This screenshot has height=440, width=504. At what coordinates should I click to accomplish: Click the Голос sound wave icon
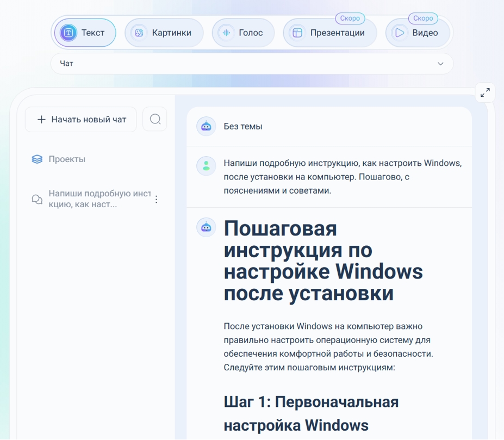pyautogui.click(x=226, y=33)
